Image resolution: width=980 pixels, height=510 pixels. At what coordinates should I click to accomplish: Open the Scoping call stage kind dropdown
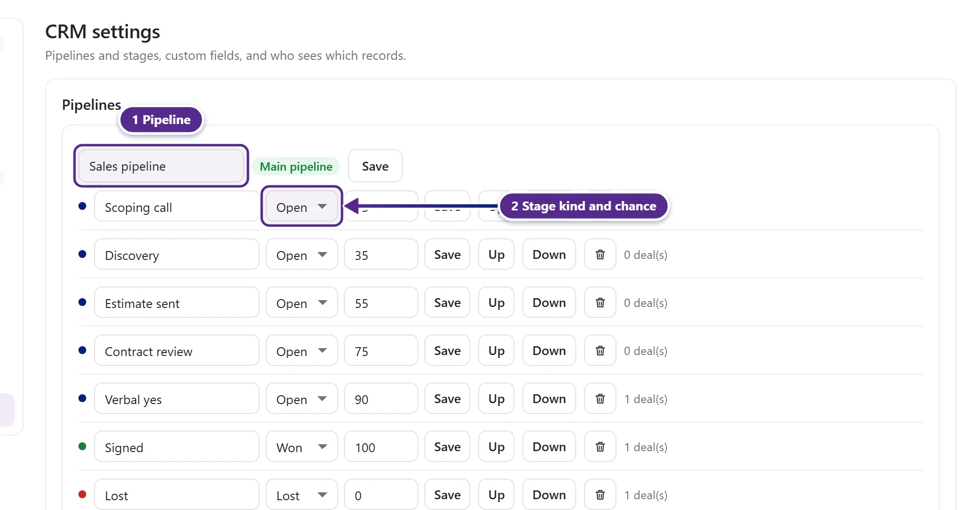pos(301,206)
